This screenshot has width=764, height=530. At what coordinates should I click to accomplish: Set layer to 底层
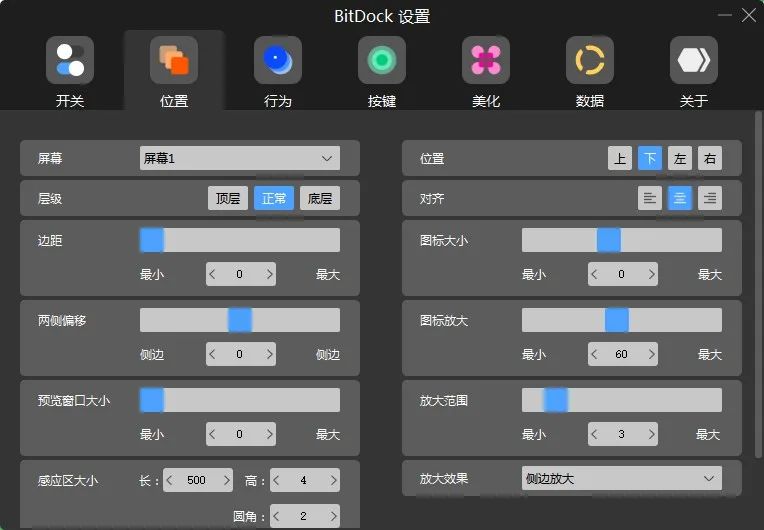tap(320, 198)
